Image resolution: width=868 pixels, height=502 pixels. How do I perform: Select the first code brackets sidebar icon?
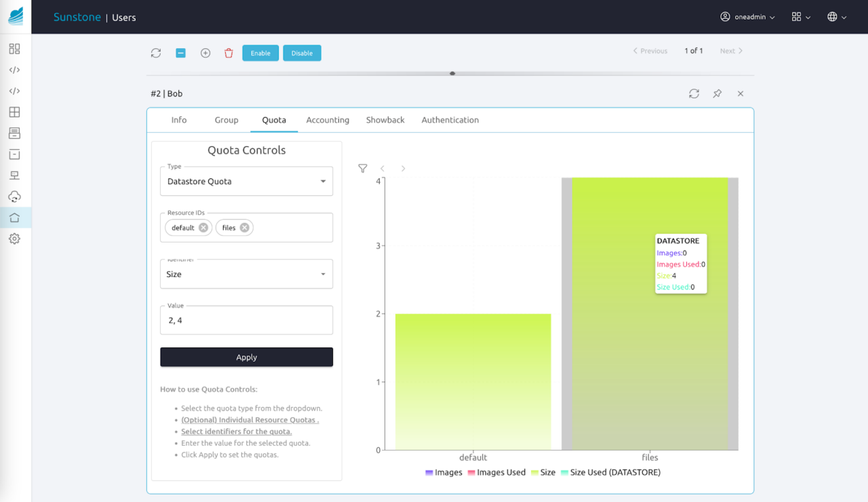tap(14, 69)
